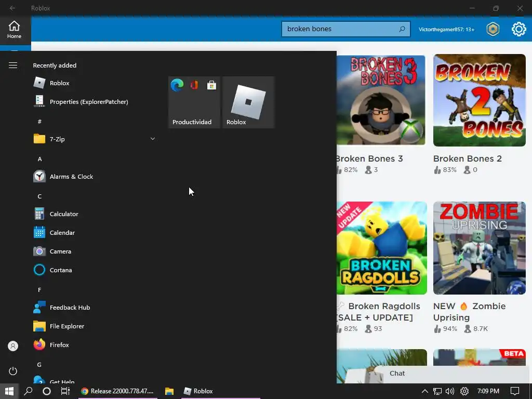The image size is (532, 399).
Task: Click the Roblox back arrow
Action: (x=12, y=8)
